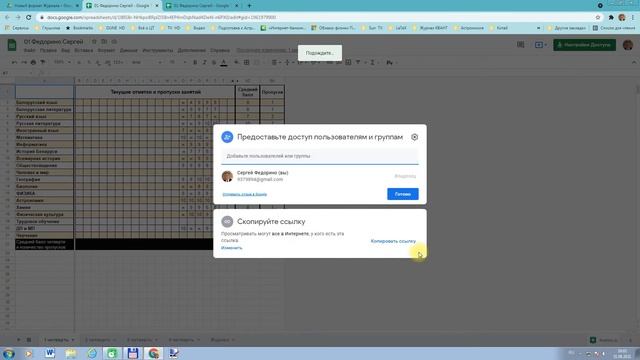This screenshot has width=640, height=360.
Task: Add a new sheet with plus icon
Action: pos(18,340)
